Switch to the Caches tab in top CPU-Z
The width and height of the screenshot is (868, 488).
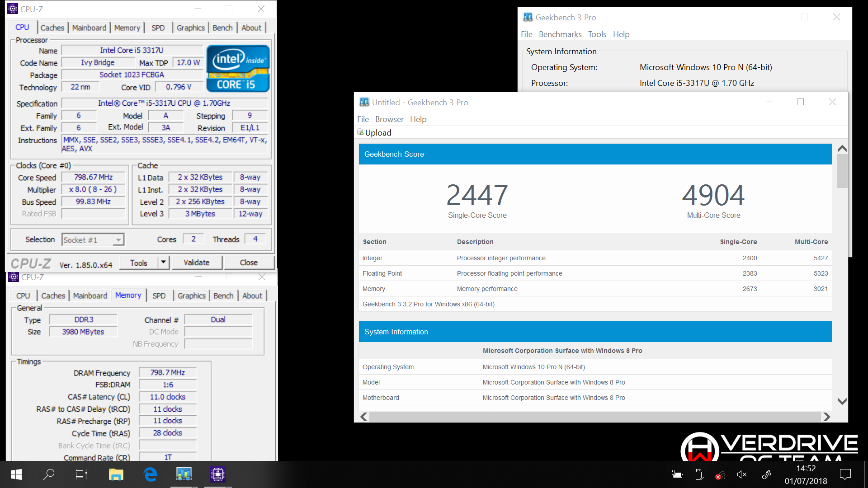[52, 28]
